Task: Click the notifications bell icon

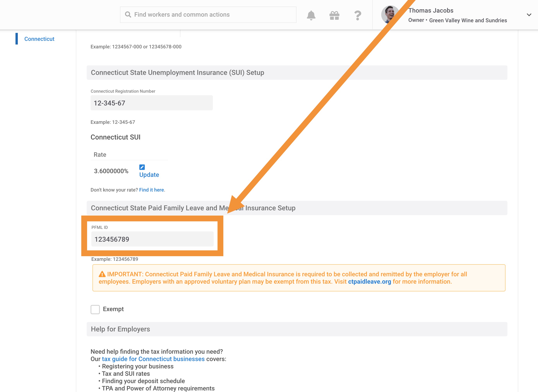Action: pos(311,15)
